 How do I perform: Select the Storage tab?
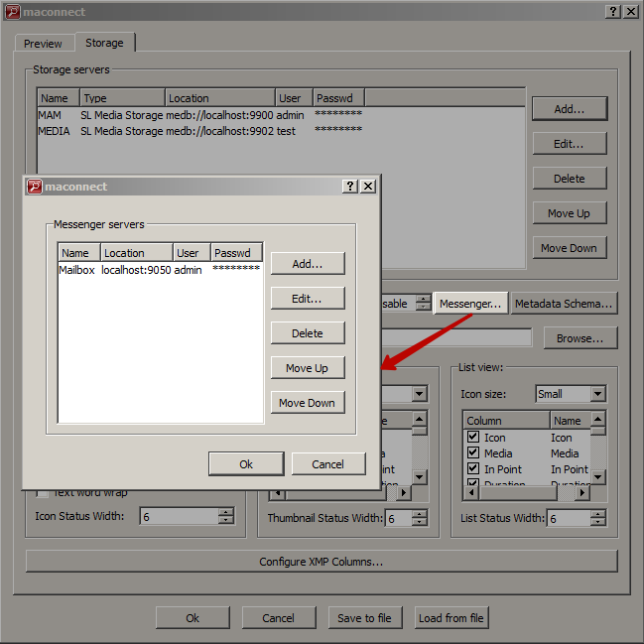(105, 43)
